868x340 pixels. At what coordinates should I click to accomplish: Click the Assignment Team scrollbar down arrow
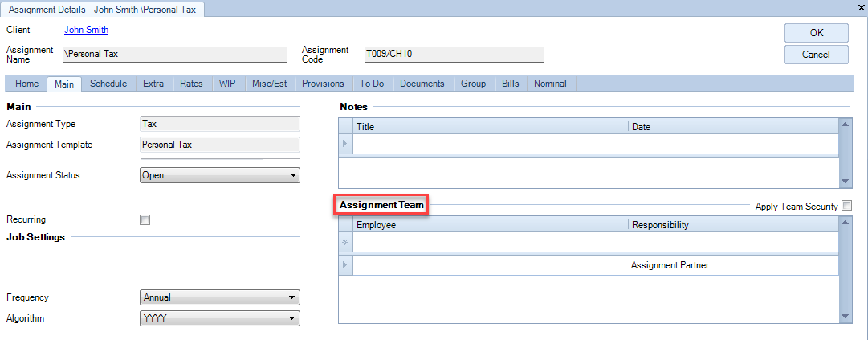845,316
